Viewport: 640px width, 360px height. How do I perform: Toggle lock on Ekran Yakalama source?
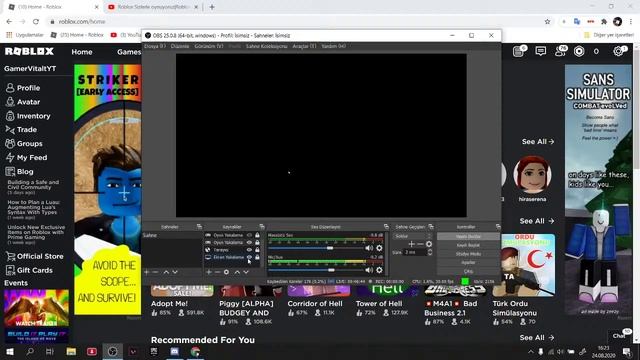coord(257,257)
